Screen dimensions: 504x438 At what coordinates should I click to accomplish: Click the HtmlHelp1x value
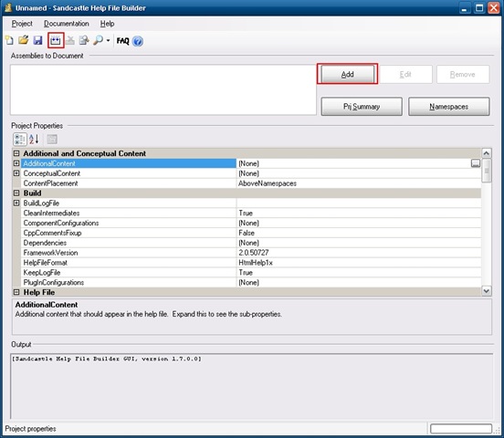[256, 263]
